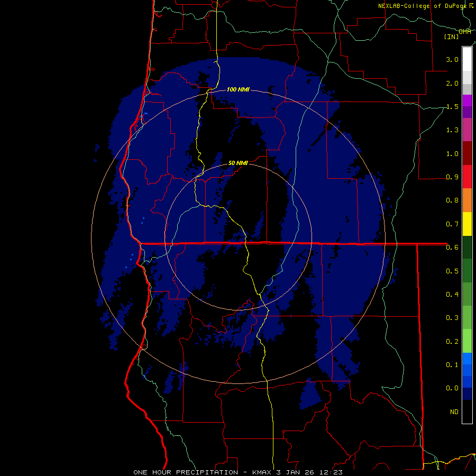Pick the dark red swatch beside 1.0

(x=467, y=153)
